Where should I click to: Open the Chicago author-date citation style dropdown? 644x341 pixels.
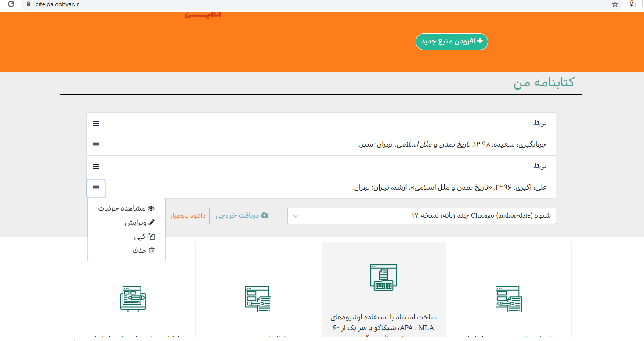(422, 216)
